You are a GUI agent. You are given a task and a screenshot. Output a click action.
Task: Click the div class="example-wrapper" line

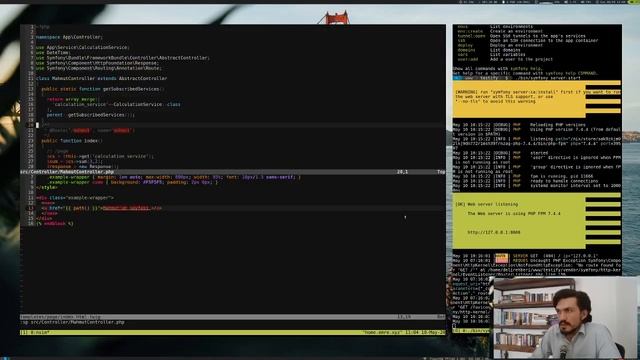coord(75,198)
